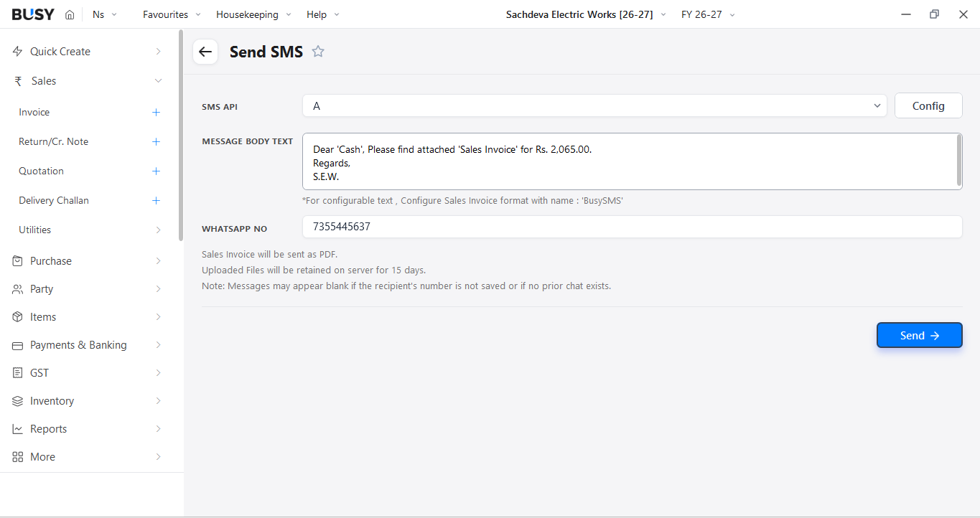Open the Favourites menu
The image size is (980, 518).
coord(172,14)
